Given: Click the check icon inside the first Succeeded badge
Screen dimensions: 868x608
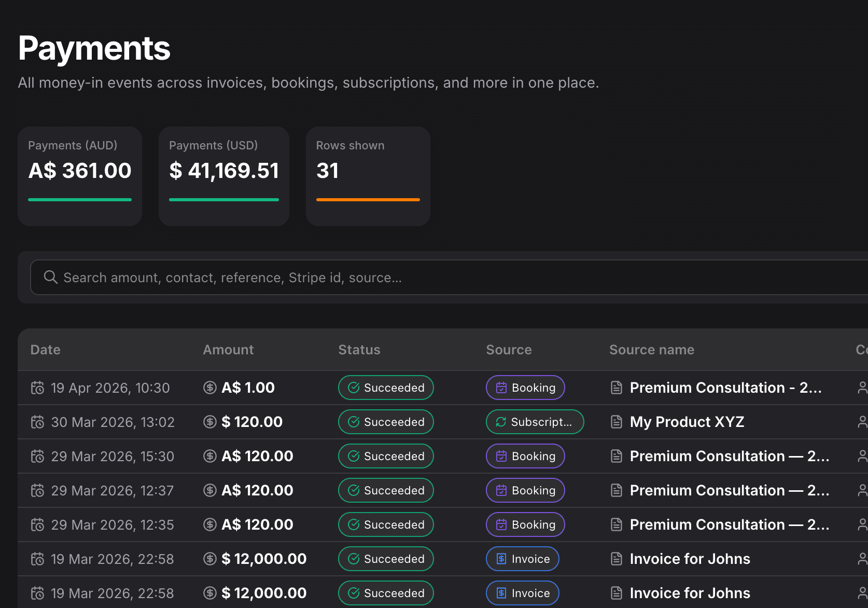Looking at the screenshot, I should pos(353,388).
